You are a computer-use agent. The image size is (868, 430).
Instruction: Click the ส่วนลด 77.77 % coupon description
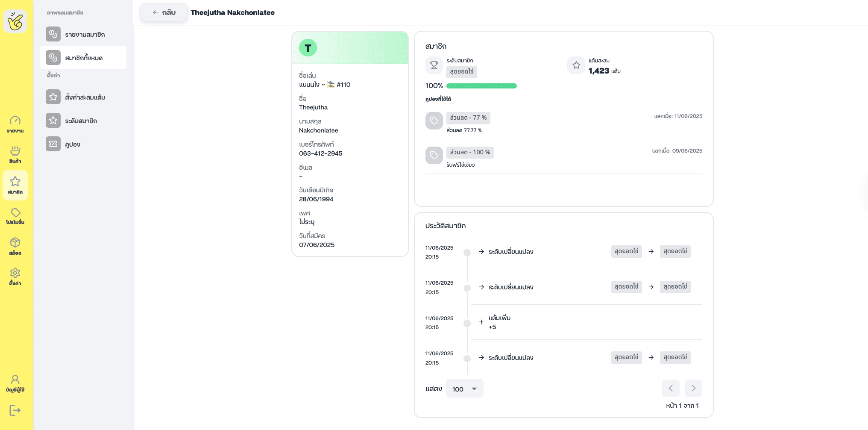(464, 130)
